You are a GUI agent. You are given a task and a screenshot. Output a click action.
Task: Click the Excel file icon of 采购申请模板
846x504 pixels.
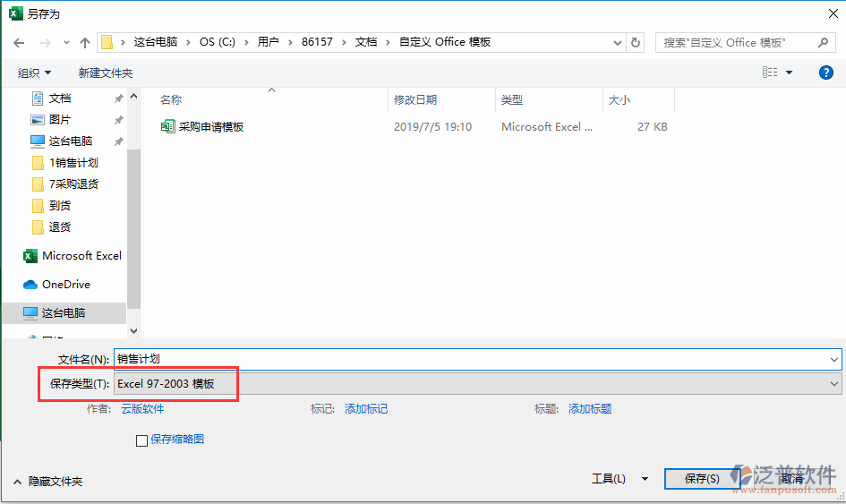point(167,127)
